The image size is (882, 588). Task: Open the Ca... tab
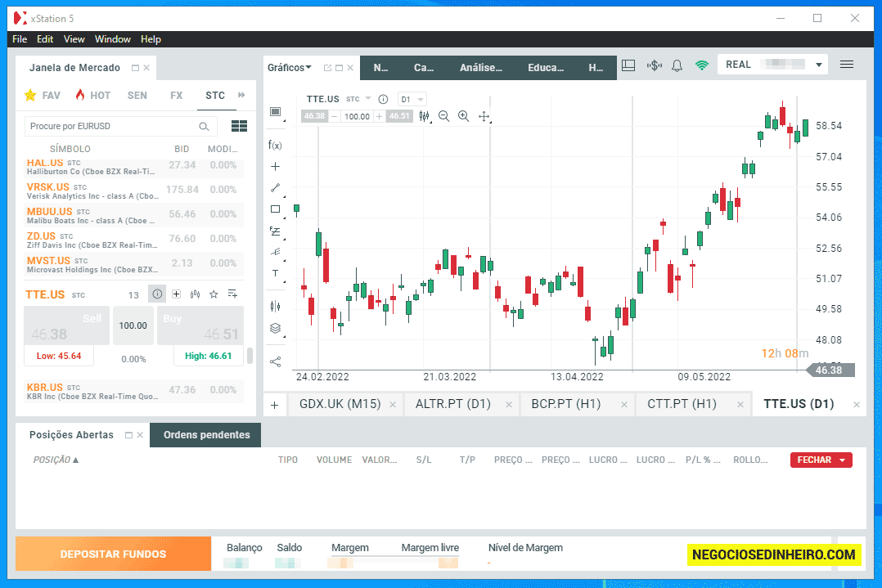pos(424,67)
